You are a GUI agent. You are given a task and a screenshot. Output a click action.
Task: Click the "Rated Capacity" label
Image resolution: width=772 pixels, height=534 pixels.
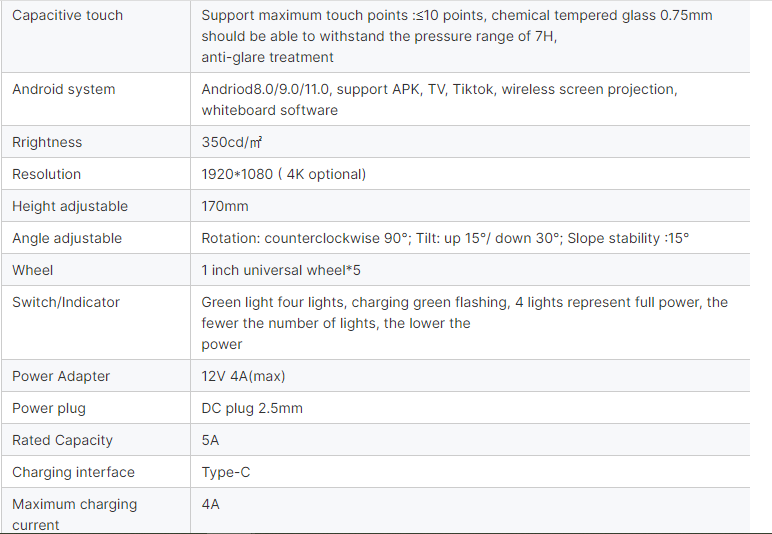(62, 441)
